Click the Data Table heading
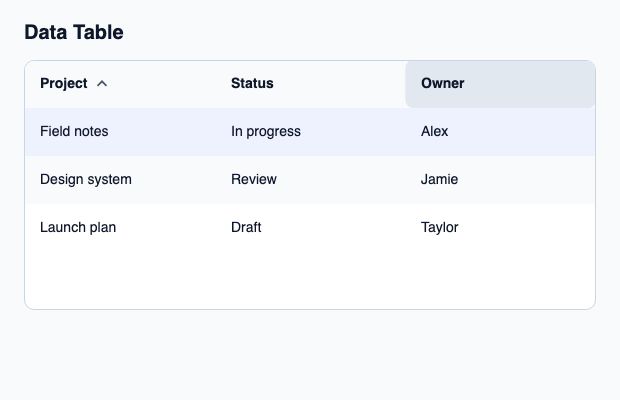This screenshot has height=400, width=620. pos(74,32)
